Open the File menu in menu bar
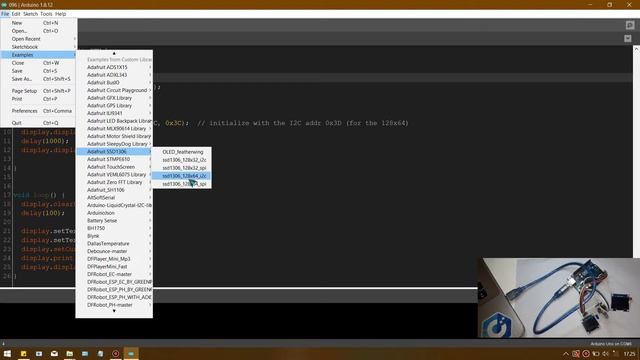This screenshot has height=360, width=640. click(5, 14)
